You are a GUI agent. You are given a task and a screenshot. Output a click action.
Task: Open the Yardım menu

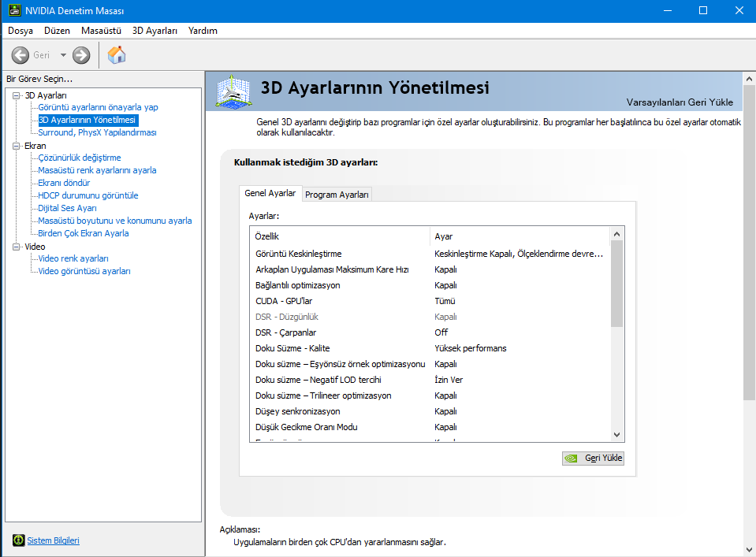[203, 31]
